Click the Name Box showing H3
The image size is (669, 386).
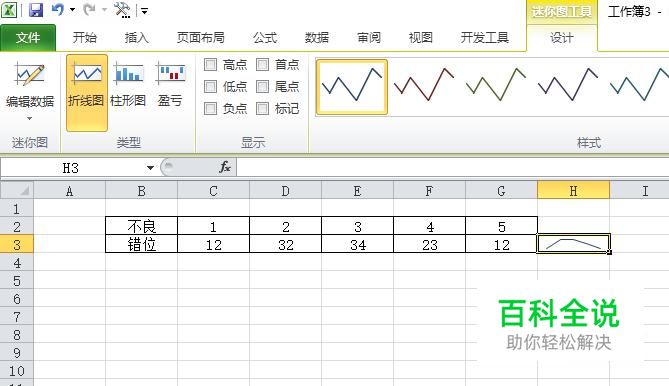(x=71, y=168)
